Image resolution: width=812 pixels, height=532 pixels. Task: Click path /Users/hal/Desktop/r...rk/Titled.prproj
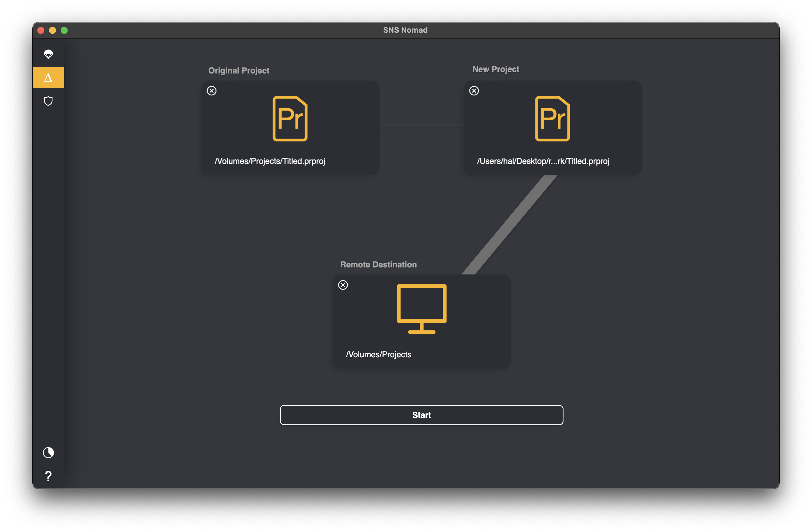[543, 161]
